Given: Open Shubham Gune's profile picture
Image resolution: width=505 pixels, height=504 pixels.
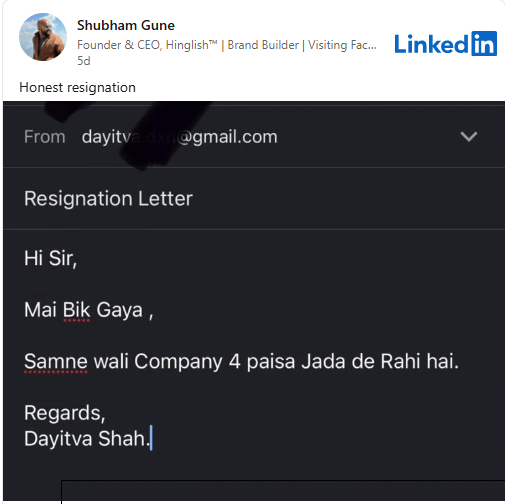Looking at the screenshot, I should pos(43,37).
